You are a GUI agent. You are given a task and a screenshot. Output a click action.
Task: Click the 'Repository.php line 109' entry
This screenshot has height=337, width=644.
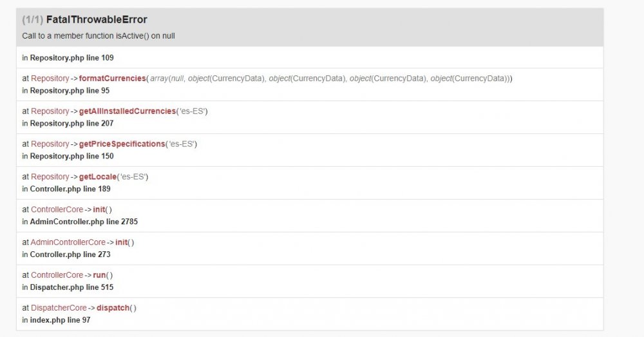[72, 57]
